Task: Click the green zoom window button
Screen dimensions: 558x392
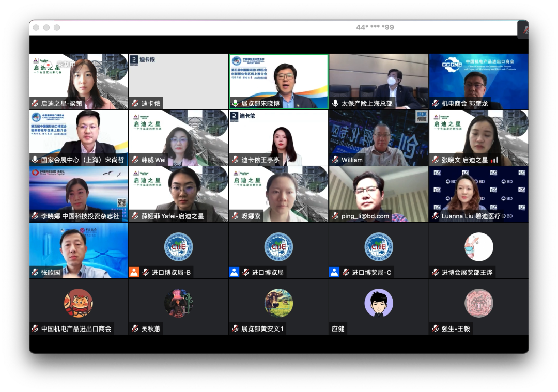Action: (57, 28)
